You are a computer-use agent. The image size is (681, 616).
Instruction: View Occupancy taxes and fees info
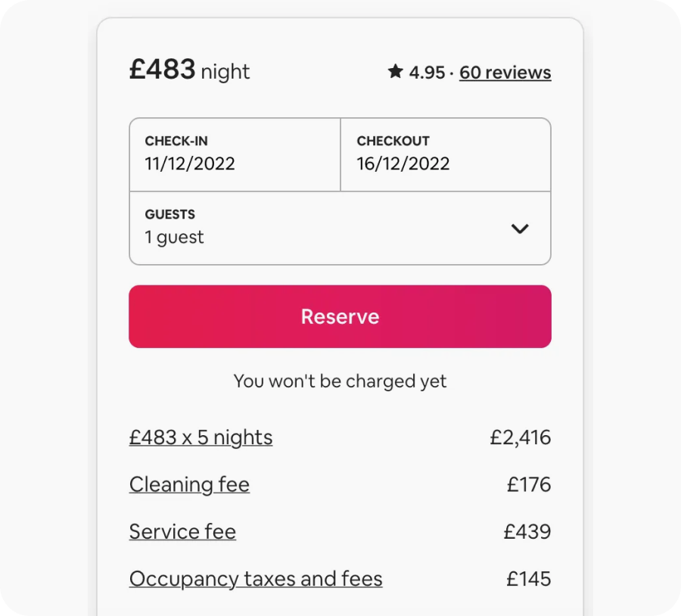pos(256,579)
